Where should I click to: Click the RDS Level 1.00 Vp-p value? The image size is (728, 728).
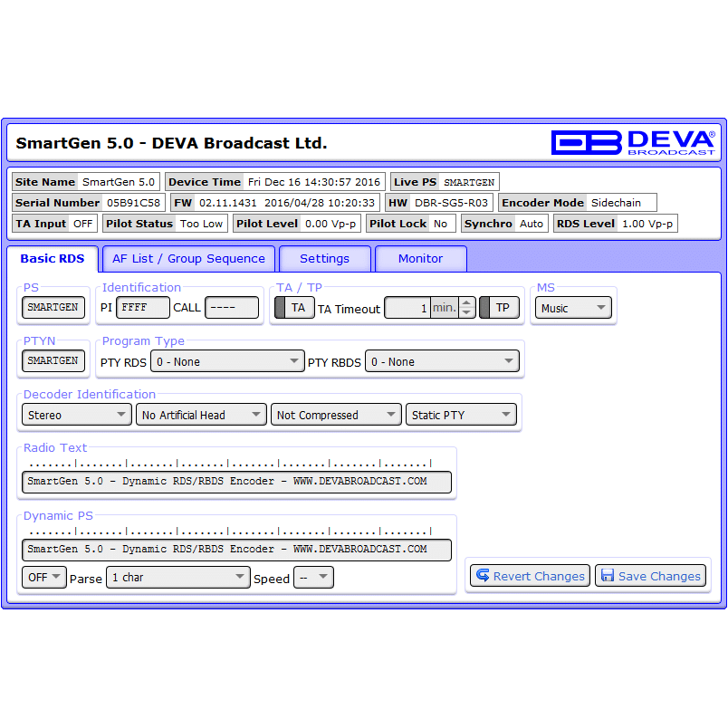coord(647,224)
